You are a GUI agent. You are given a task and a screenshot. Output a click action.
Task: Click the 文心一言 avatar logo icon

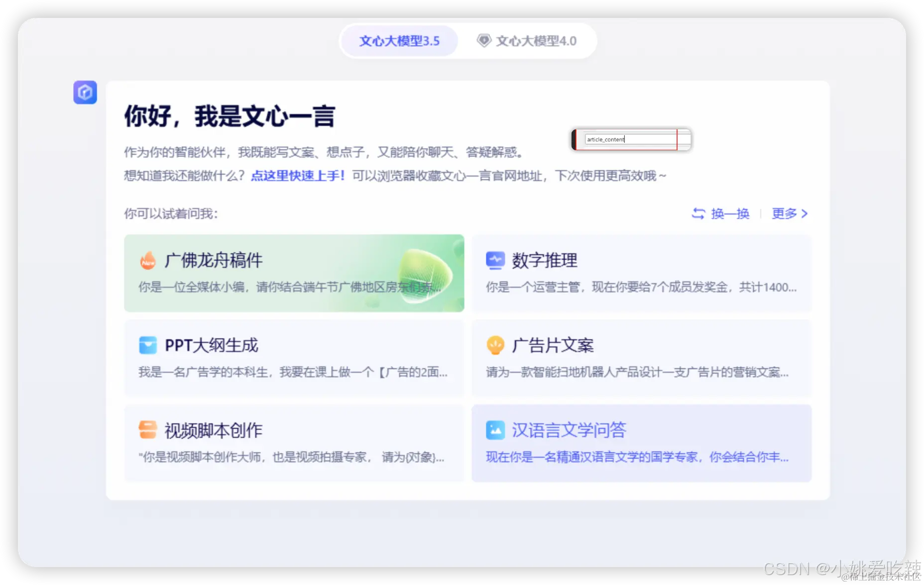pos(85,93)
